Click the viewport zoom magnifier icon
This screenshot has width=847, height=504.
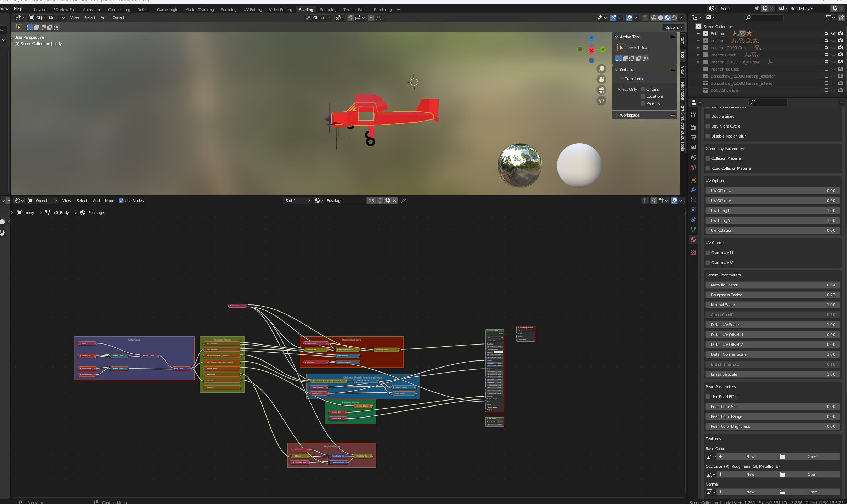point(601,69)
